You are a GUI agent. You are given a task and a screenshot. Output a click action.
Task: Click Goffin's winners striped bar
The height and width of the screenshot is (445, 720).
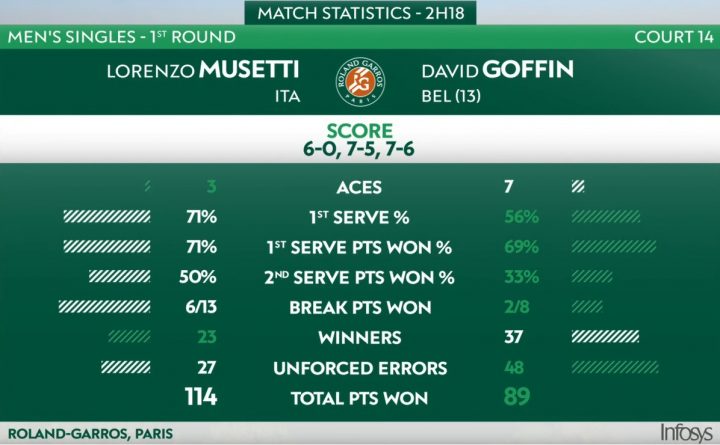[x=605, y=337]
